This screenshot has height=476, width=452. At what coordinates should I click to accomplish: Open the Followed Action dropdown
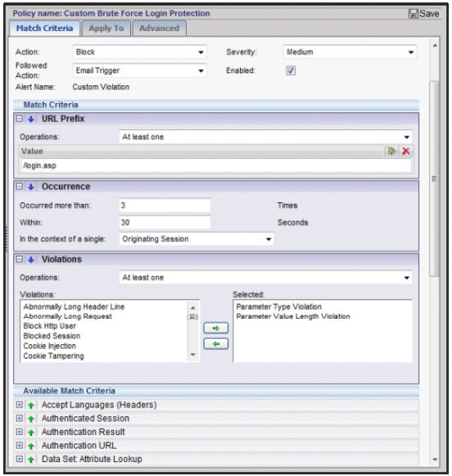(140, 70)
